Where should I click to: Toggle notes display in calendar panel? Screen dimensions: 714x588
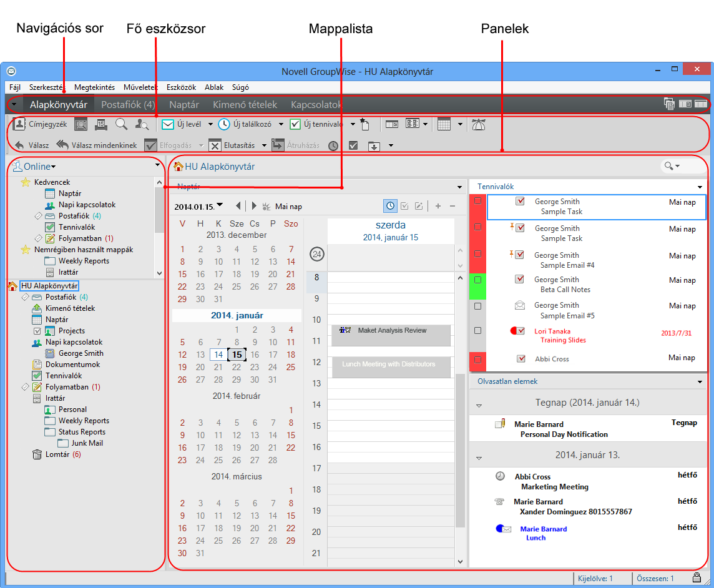418,206
